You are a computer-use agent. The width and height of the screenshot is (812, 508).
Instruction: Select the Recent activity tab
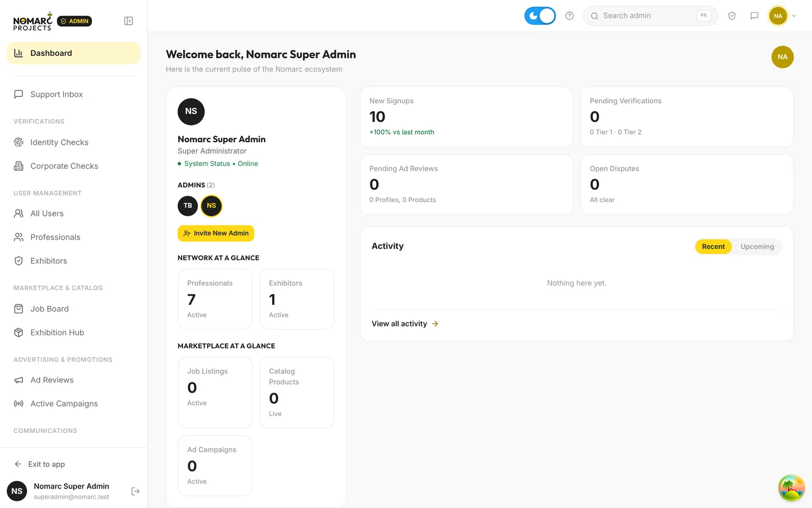(x=713, y=246)
